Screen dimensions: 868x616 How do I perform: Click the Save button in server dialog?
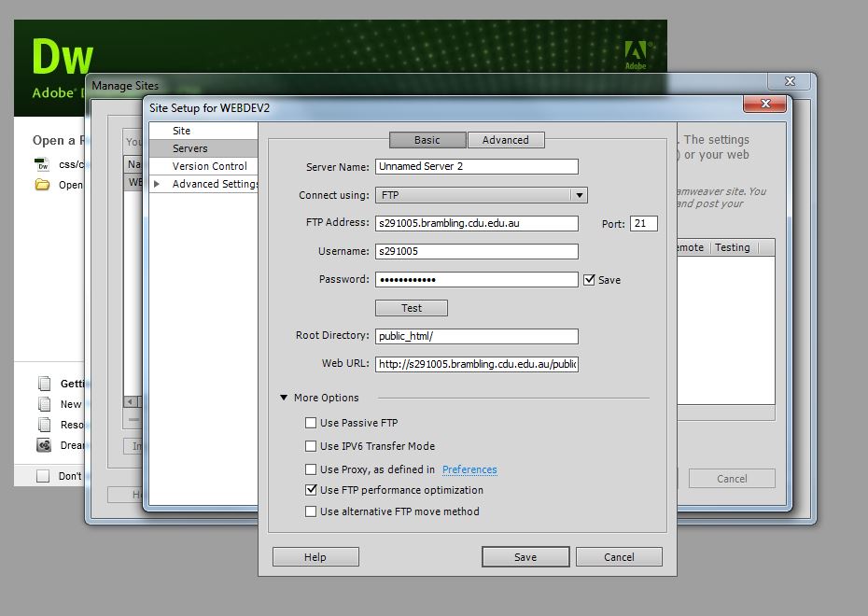pyautogui.click(x=525, y=557)
